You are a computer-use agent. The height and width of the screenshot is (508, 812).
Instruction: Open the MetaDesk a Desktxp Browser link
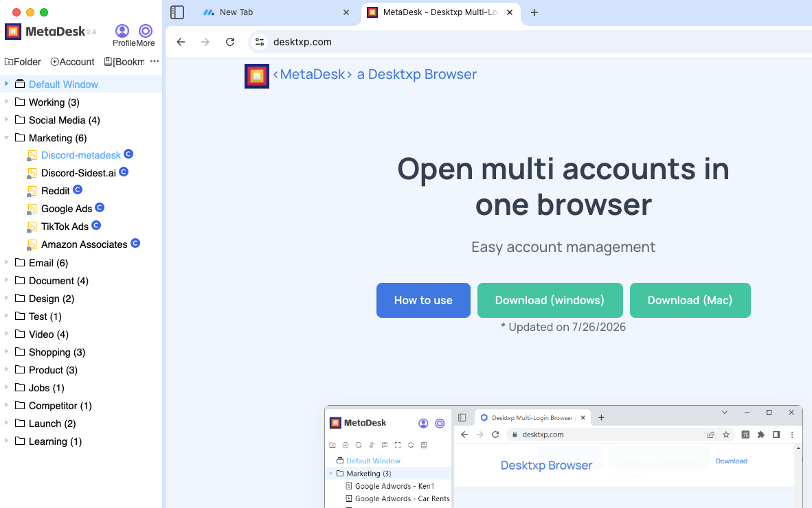[375, 75]
